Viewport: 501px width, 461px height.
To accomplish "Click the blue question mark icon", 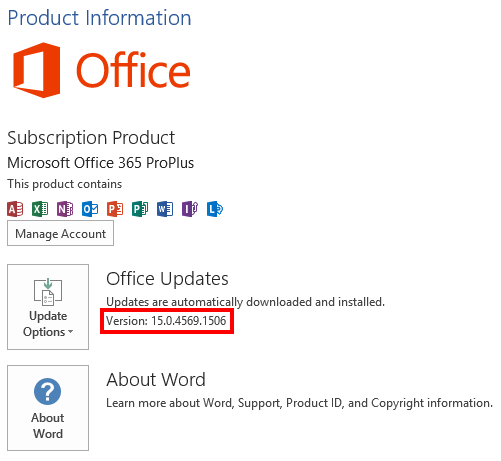I will pos(48,392).
